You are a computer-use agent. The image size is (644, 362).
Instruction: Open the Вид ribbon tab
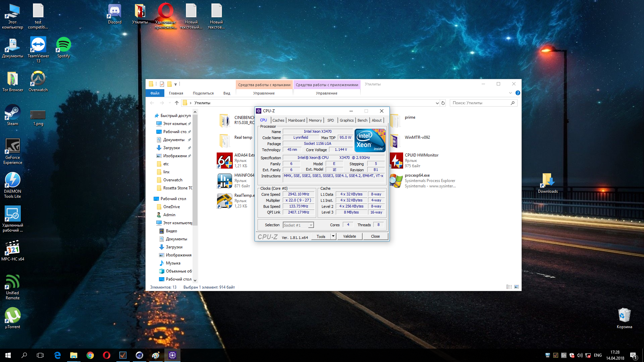227,93
